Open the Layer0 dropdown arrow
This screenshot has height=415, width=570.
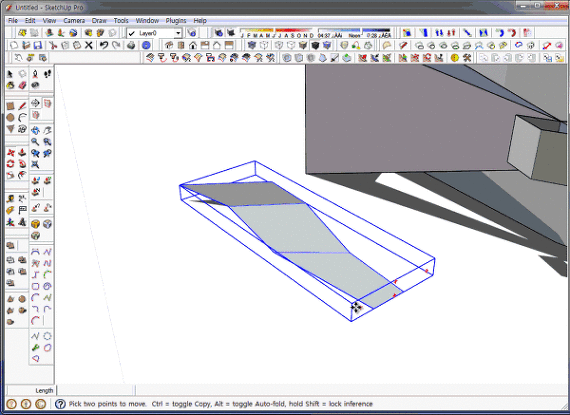point(178,33)
